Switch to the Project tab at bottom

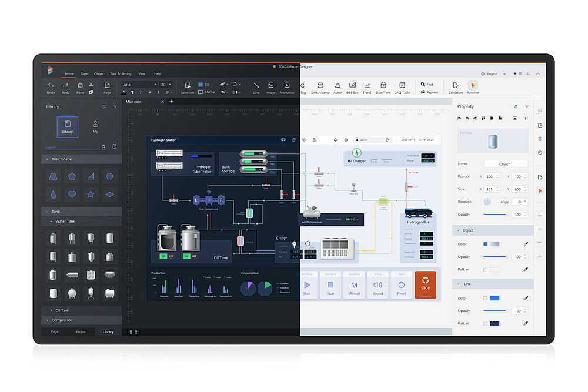pyautogui.click(x=81, y=332)
